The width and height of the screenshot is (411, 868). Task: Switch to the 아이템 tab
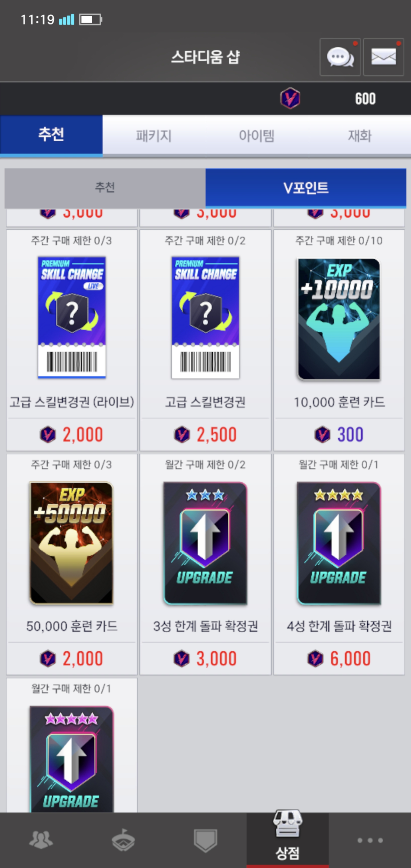coord(257,136)
